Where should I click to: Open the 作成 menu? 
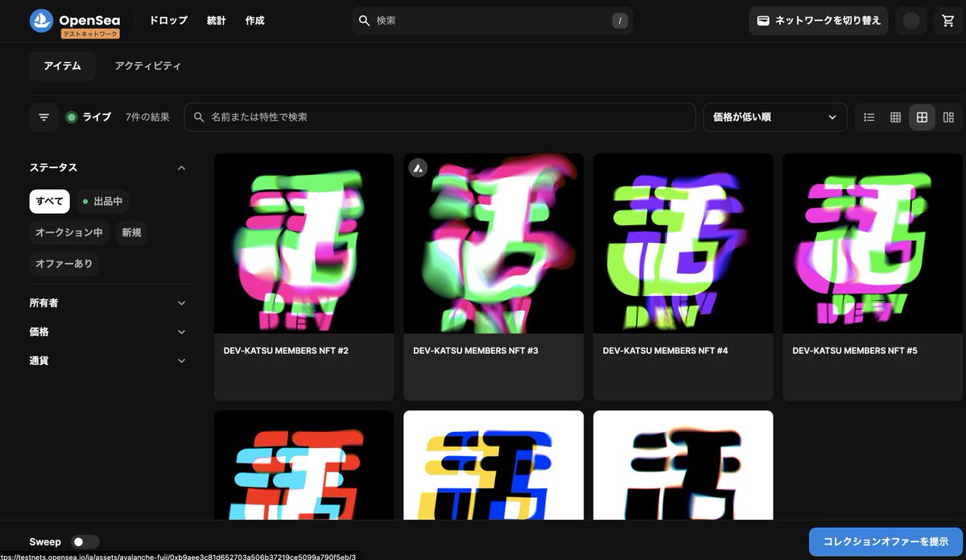255,21
